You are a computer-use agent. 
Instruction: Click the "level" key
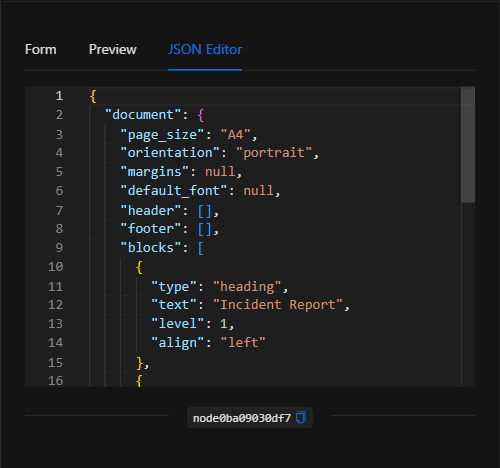pos(177,324)
